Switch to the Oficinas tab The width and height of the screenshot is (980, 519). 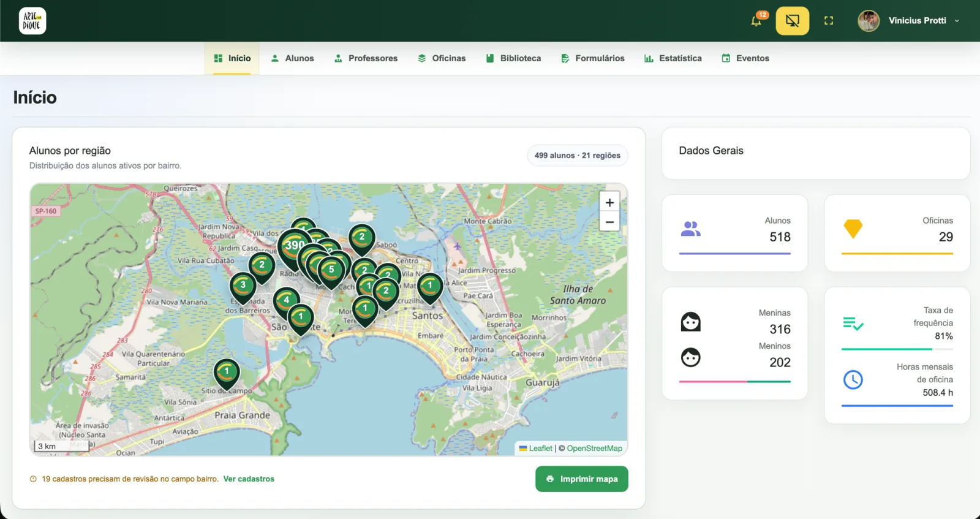(x=442, y=58)
